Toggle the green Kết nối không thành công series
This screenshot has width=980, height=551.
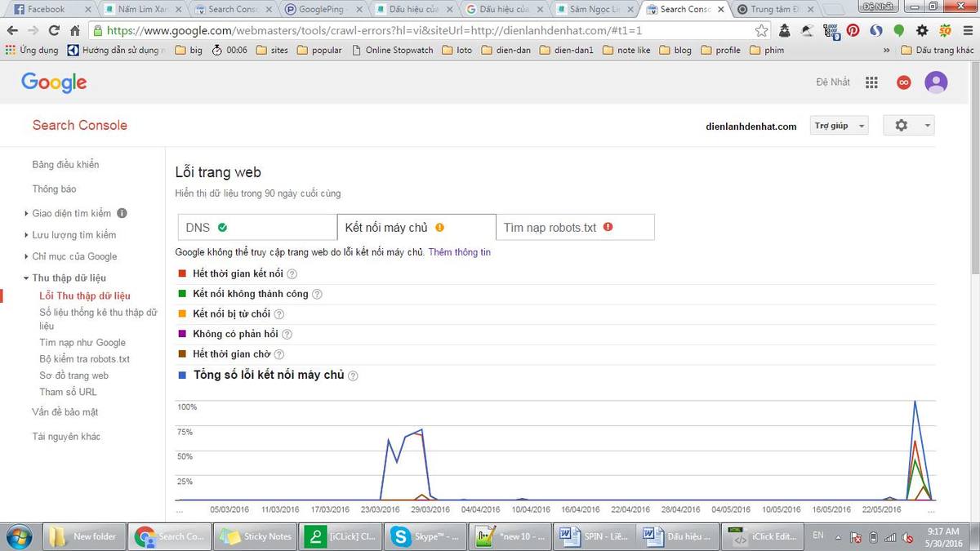pos(182,293)
